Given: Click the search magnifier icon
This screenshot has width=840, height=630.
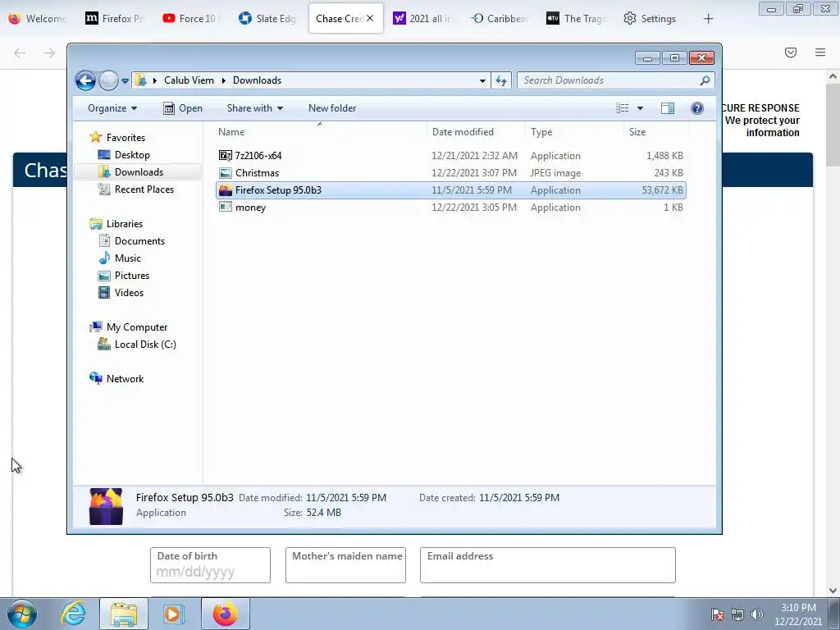Looking at the screenshot, I should 705,80.
